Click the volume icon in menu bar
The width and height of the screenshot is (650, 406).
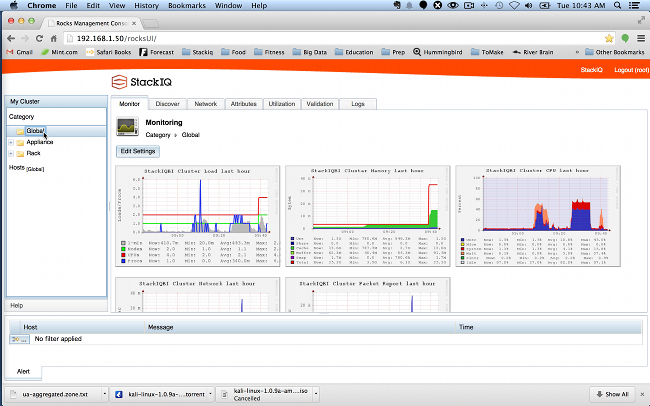pyautogui.click(x=529, y=5)
